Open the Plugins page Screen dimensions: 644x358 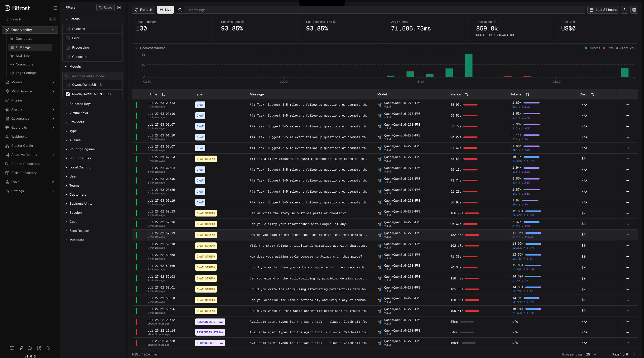[x=17, y=100]
